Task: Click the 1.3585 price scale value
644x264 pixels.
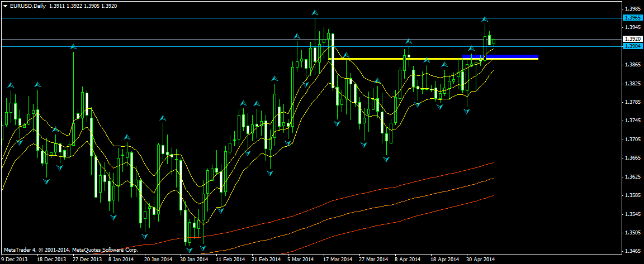Action: pos(632,195)
